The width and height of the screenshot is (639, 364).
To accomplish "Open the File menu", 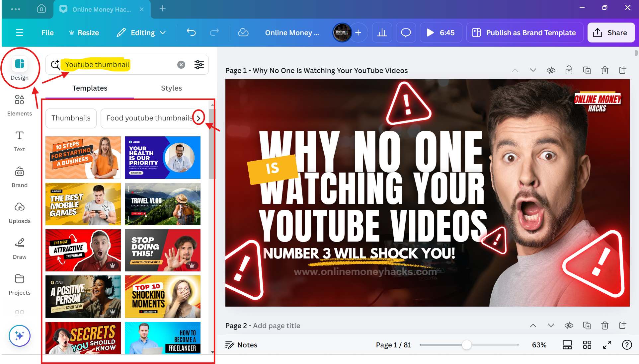I will [x=47, y=33].
